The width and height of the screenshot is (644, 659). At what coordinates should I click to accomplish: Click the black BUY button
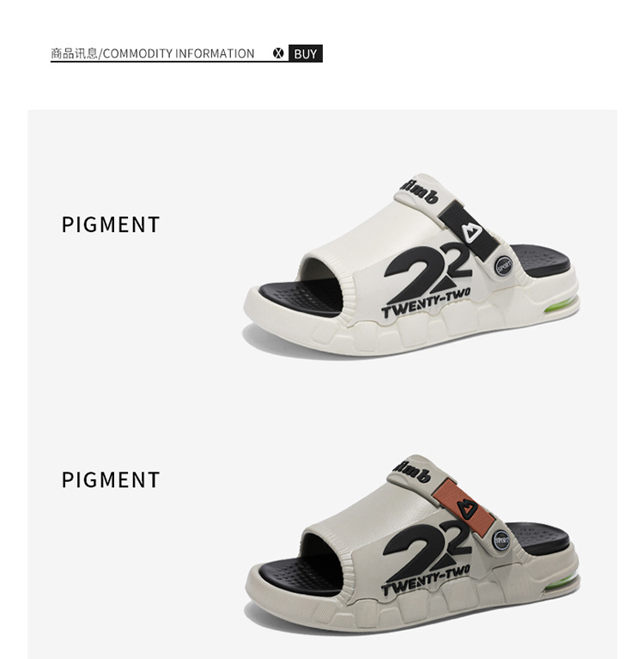[306, 53]
